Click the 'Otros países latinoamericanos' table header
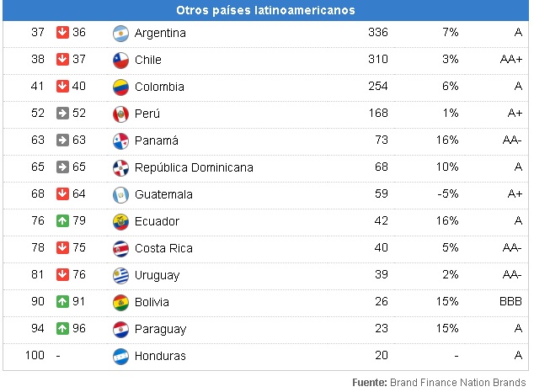534x392 pixels. [265, 11]
